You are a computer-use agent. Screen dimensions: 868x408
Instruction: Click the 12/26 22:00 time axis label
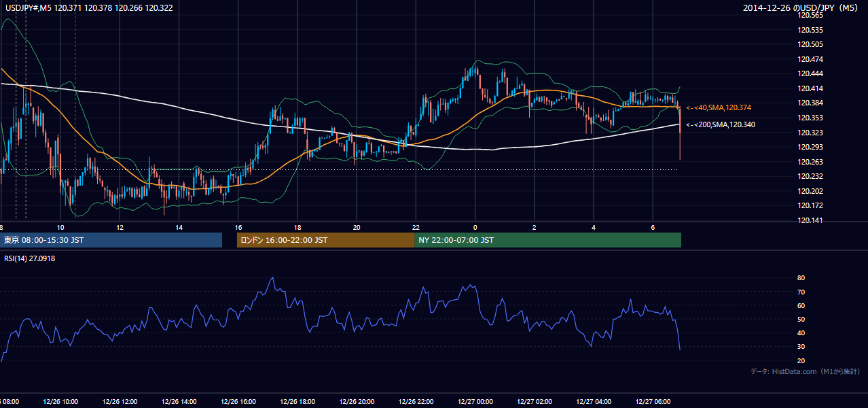pyautogui.click(x=416, y=401)
